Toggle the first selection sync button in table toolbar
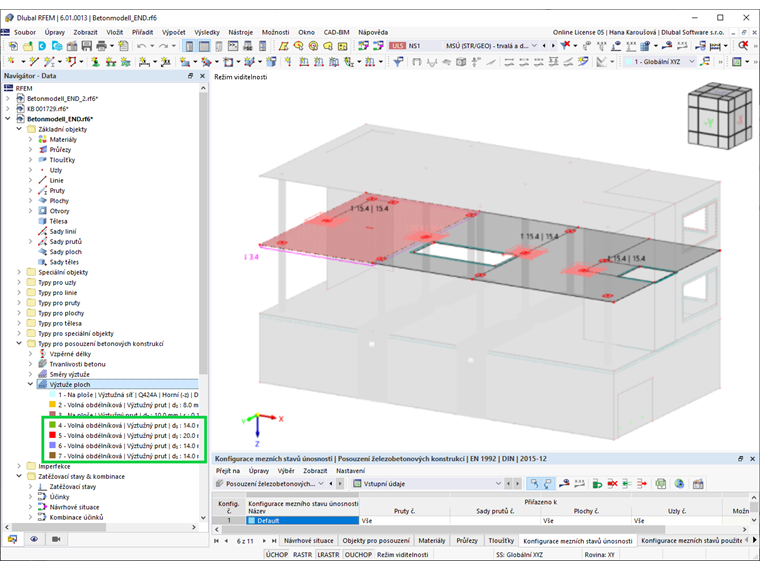Viewport: 760px width, 570px height. (x=534, y=484)
